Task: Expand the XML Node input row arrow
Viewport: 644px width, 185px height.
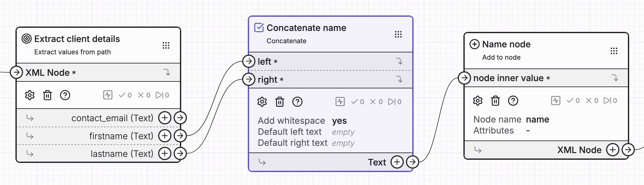Action: point(167,72)
